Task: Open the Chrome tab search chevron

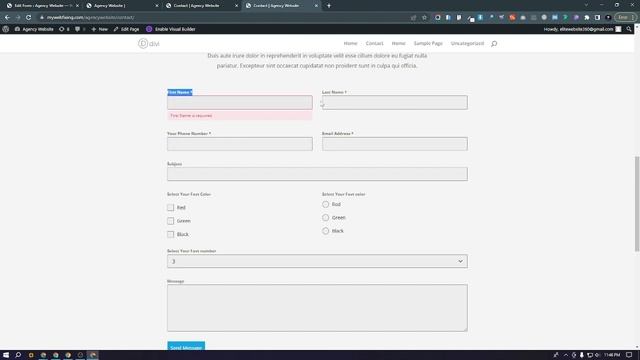Action: point(586,5)
